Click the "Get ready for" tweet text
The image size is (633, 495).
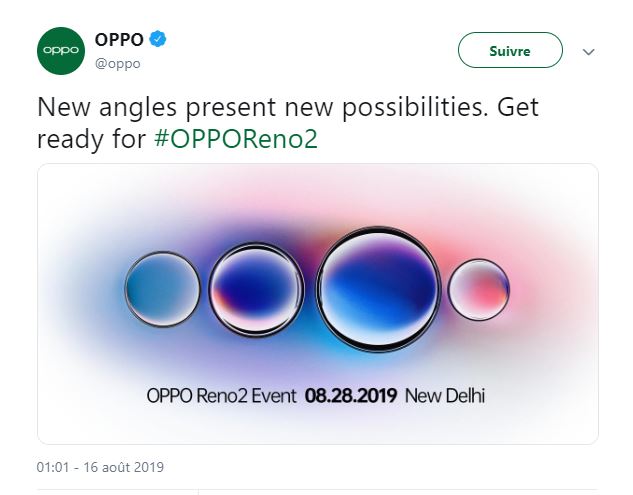(x=90, y=138)
